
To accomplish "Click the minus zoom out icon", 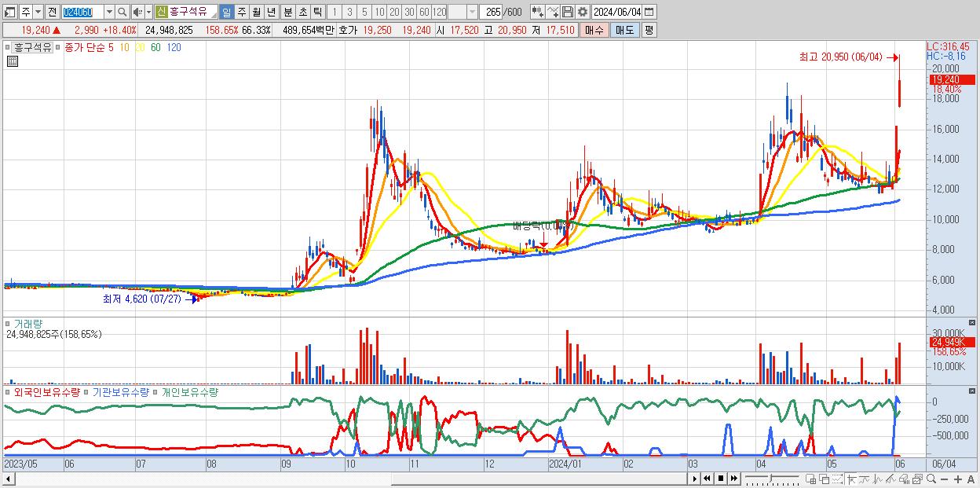I will (x=944, y=479).
